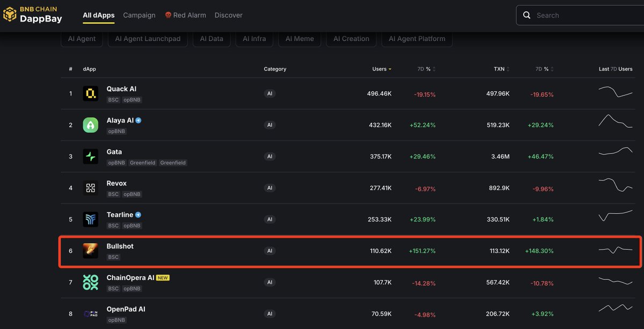Screen dimensions: 644x329
Task: Open the OpenPad AI name link
Action: [x=126, y=309]
